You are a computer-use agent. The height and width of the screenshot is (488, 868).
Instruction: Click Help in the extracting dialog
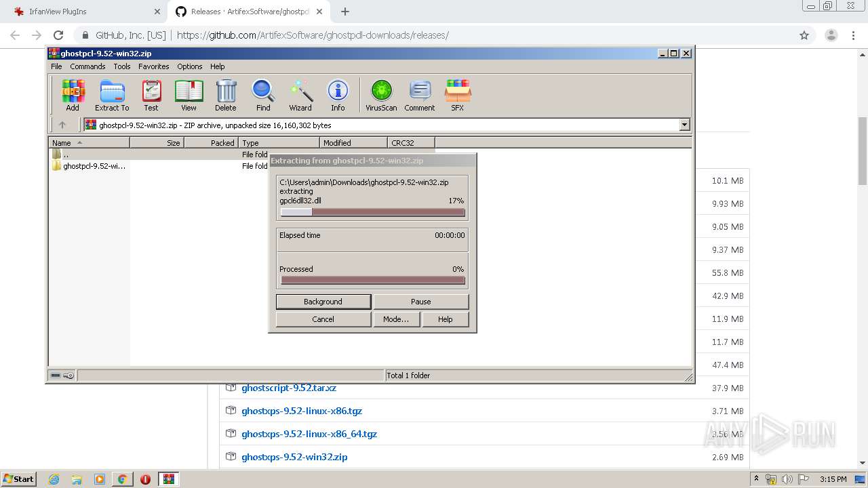tap(446, 319)
